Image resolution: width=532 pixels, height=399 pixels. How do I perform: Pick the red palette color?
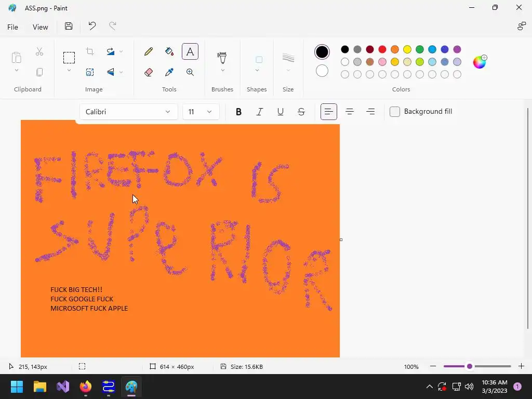[x=382, y=49]
